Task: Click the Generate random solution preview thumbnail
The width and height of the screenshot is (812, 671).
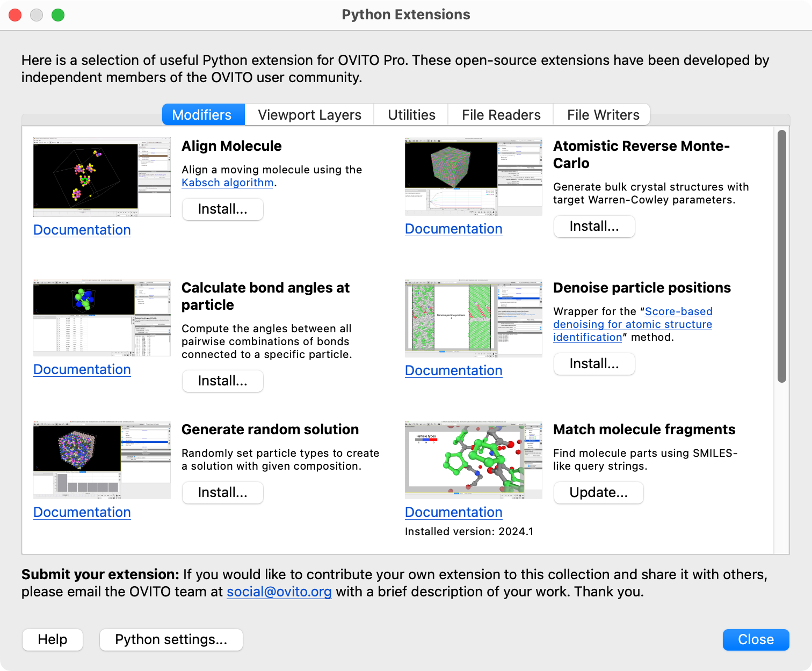Action: tap(102, 460)
